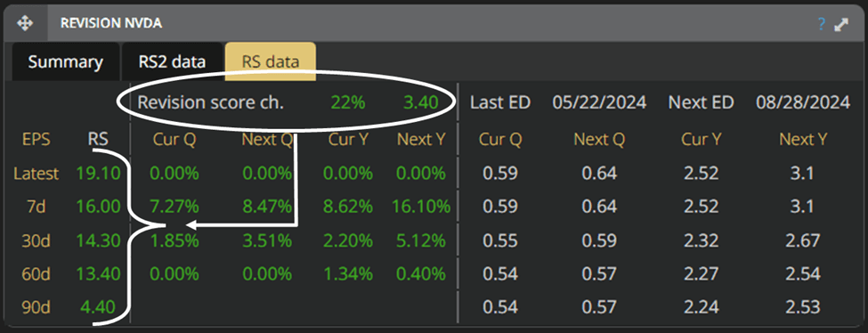
Task: Click the 7.27% Cur Q revision value
Action: [x=174, y=207]
